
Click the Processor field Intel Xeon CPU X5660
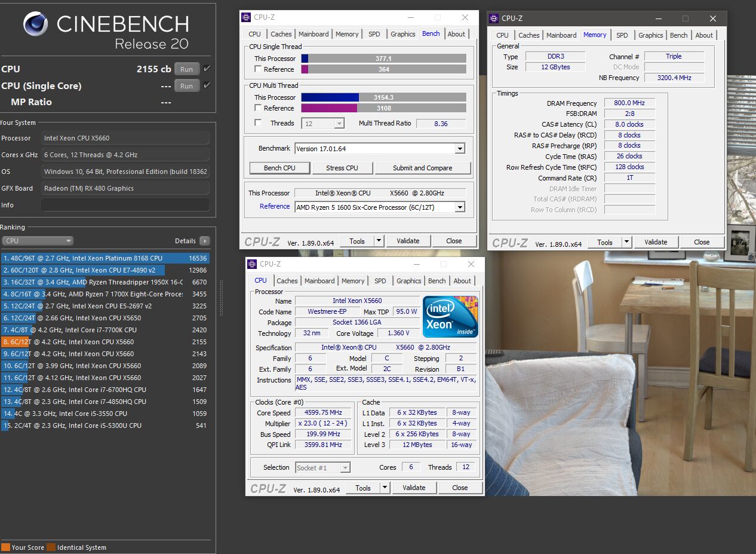(x=125, y=138)
